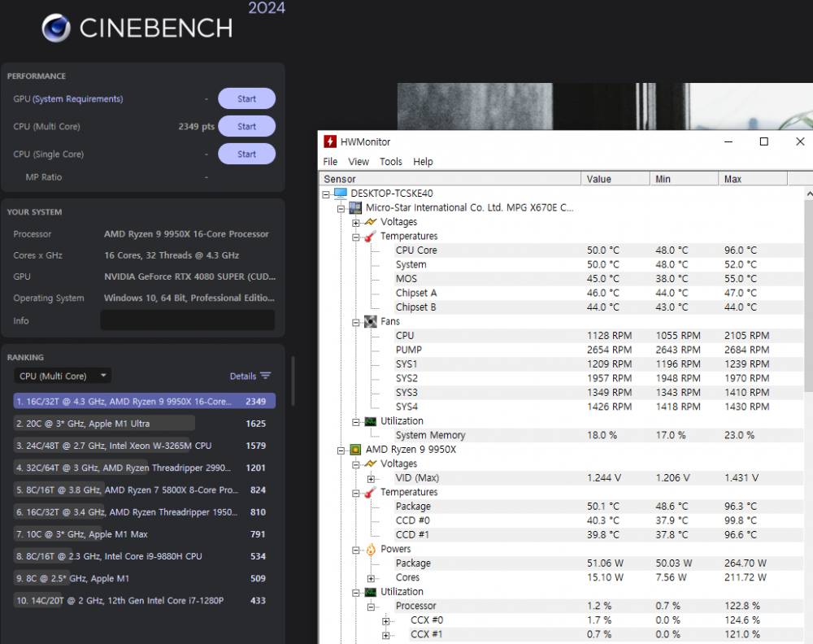Click the Voltages icon under the MSI motherboard
813x644 pixels.
click(370, 222)
